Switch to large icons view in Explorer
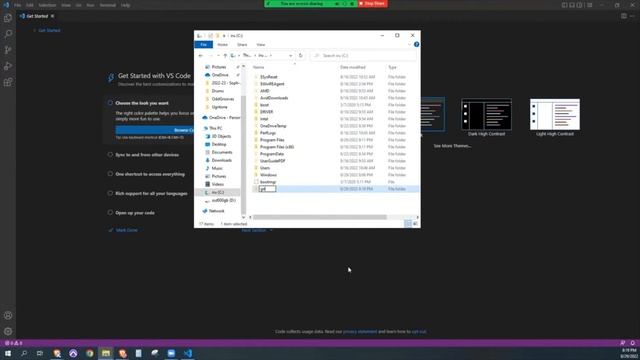 point(415,224)
